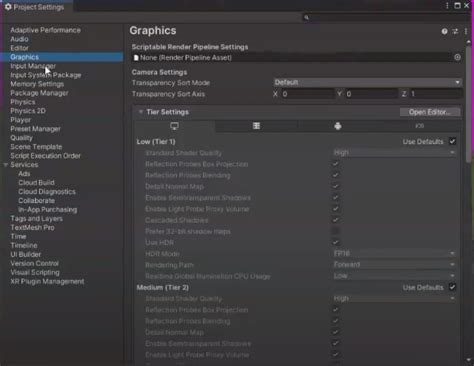The height and width of the screenshot is (366, 474).
Task: Select Tags and Layers category
Action: click(x=36, y=219)
